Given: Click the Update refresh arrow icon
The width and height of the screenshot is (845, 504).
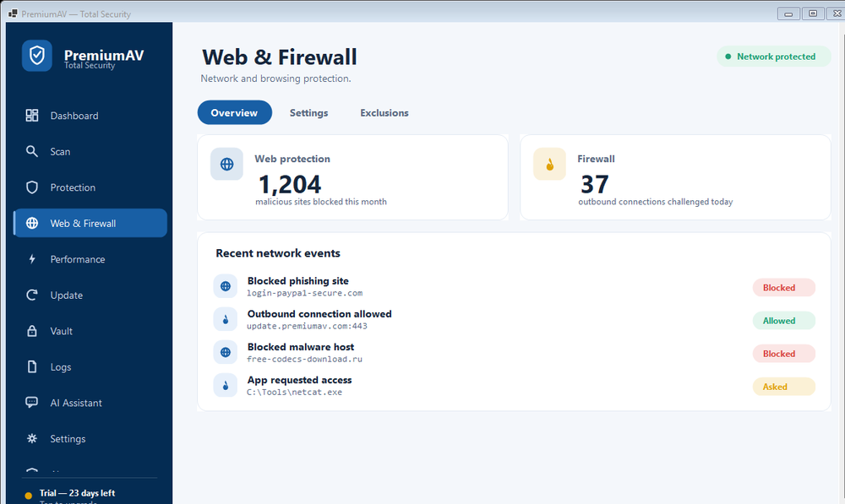Looking at the screenshot, I should click(32, 295).
